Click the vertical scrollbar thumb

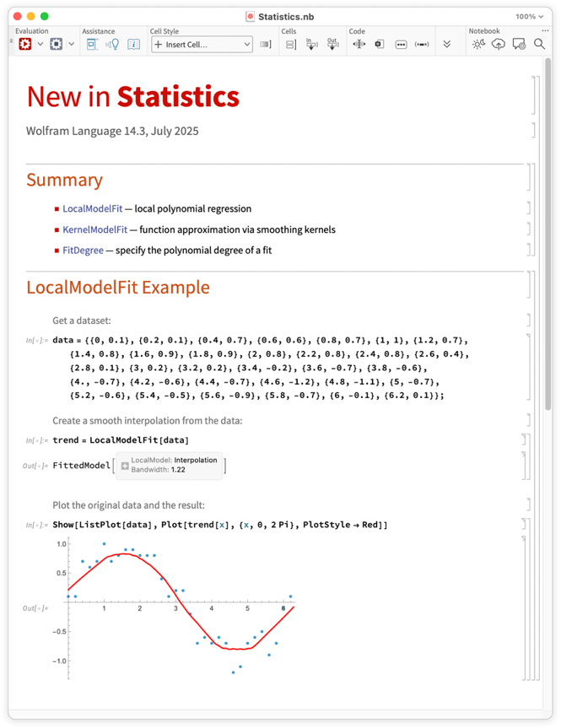click(x=548, y=235)
